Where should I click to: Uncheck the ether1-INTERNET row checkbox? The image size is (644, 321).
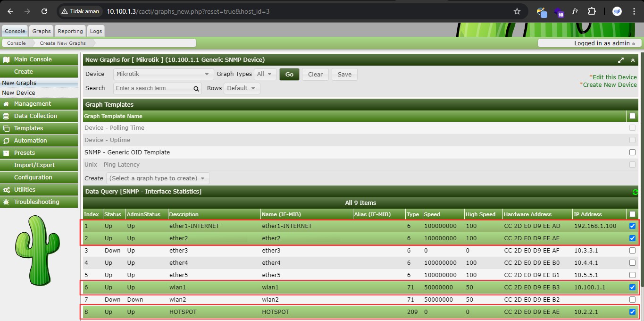click(632, 226)
